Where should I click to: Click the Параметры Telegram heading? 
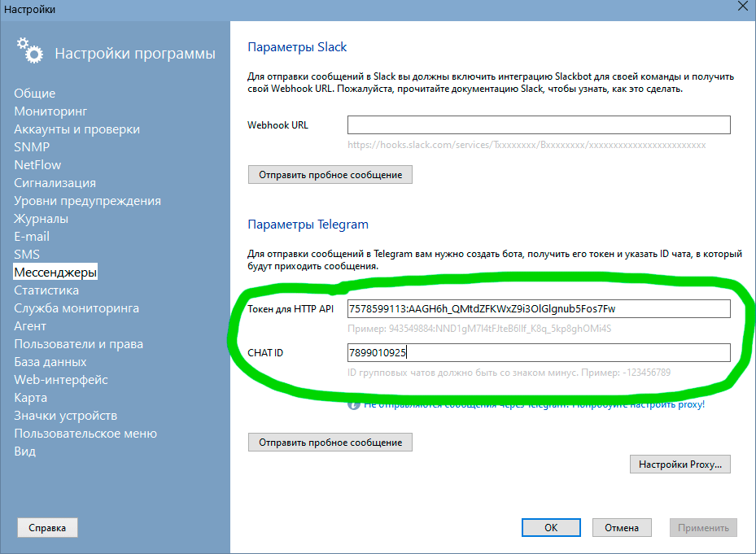(x=308, y=225)
